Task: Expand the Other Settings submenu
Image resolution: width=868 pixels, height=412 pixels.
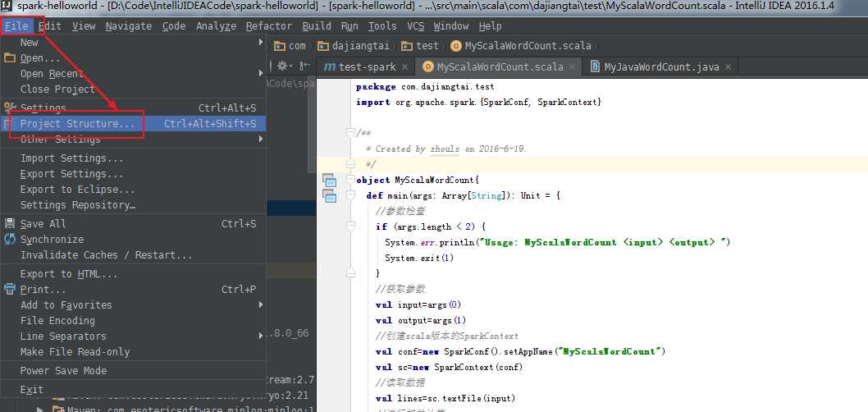Action: point(134,139)
